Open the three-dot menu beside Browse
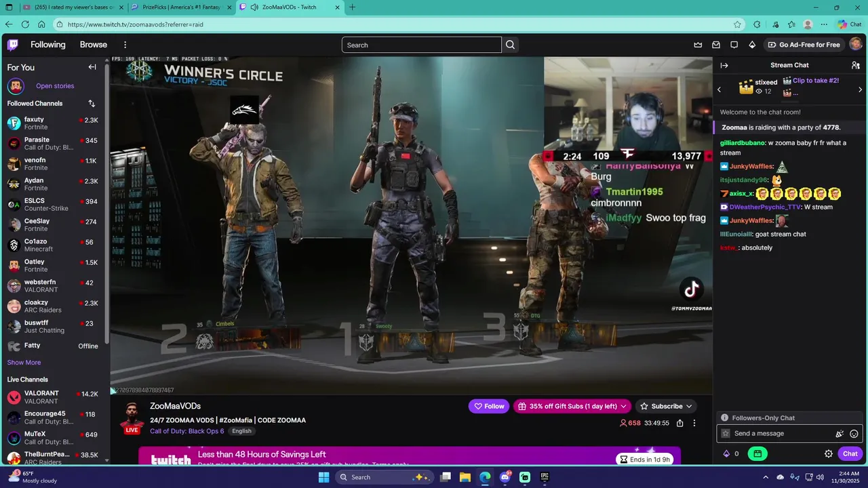Screen dimensions: 868x488 (x=125, y=45)
